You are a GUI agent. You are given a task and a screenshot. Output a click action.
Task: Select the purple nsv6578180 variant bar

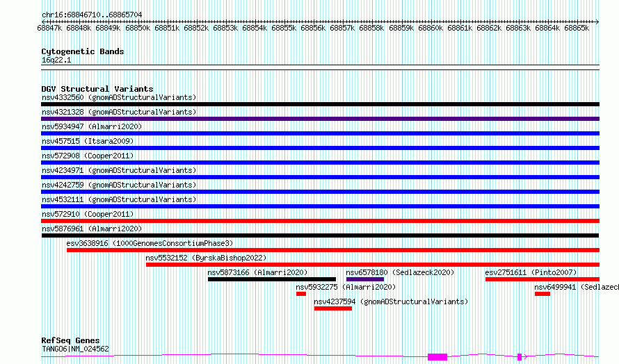point(365,279)
